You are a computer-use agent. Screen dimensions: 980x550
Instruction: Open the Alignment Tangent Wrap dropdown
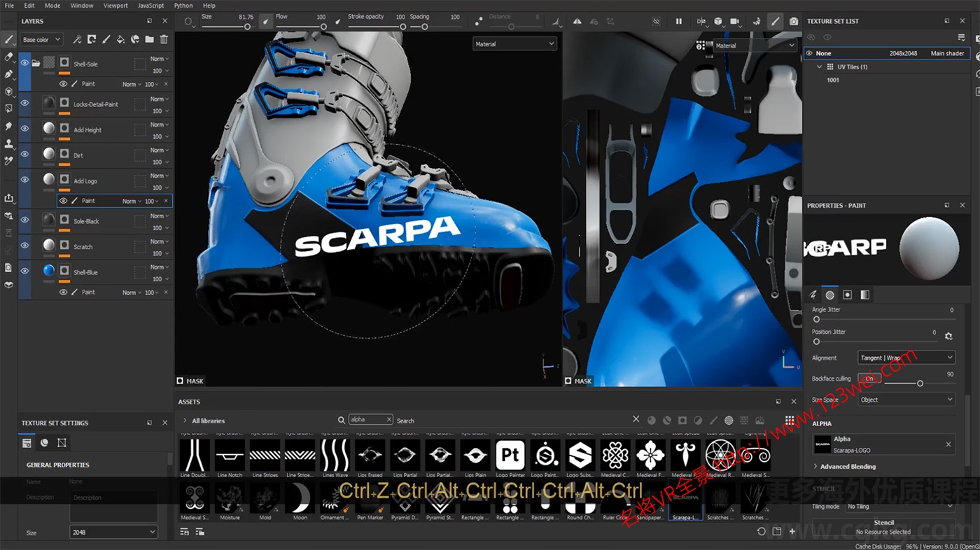(x=906, y=358)
